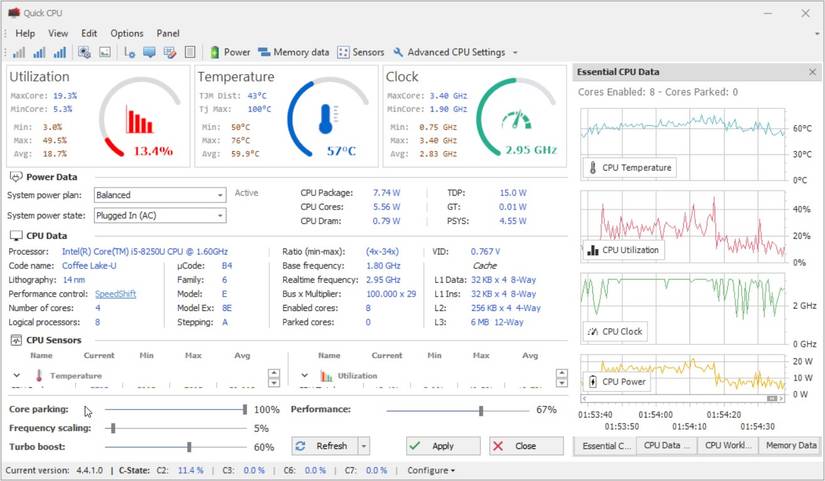Switch to the Essential C... tab
Image resolution: width=825 pixels, height=481 pixels.
tap(605, 446)
